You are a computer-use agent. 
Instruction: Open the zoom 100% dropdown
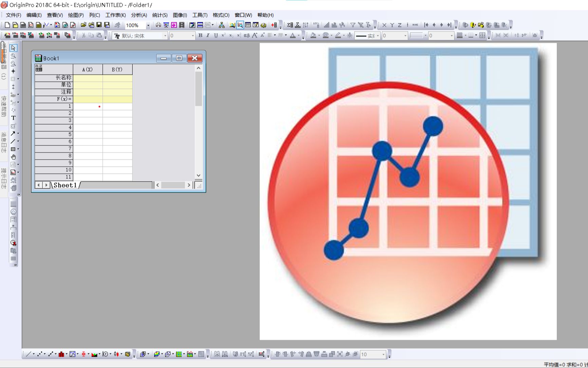pos(148,25)
